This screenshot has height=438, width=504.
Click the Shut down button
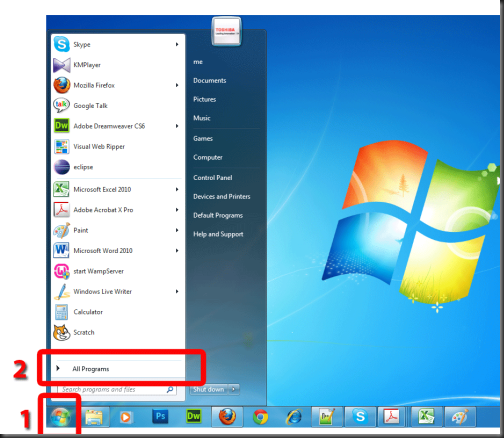click(209, 389)
